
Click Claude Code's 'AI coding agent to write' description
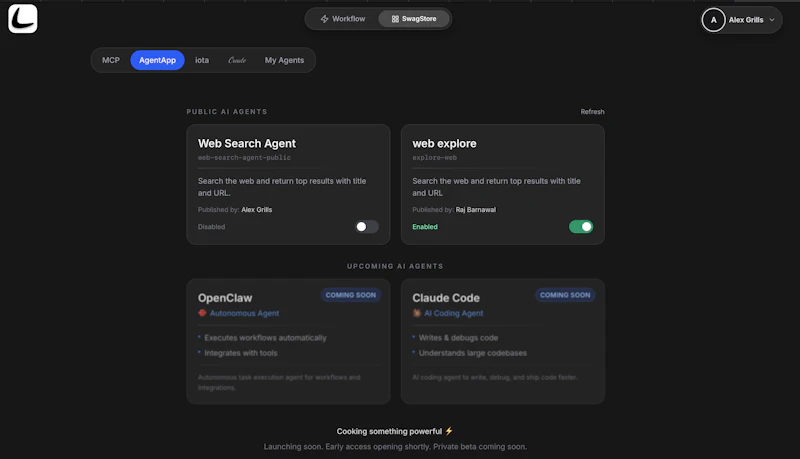[x=495, y=377]
